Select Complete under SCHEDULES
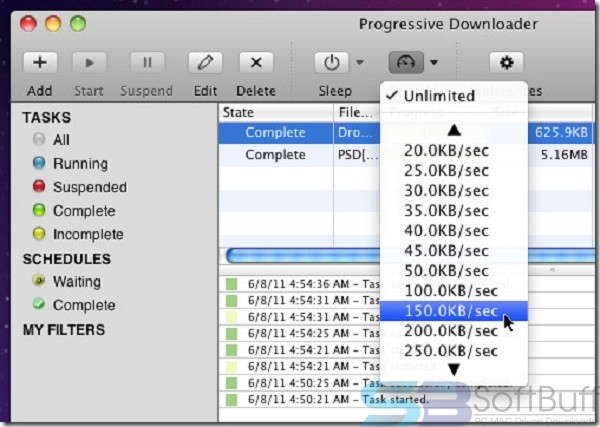This screenshot has width=600, height=427. click(74, 305)
